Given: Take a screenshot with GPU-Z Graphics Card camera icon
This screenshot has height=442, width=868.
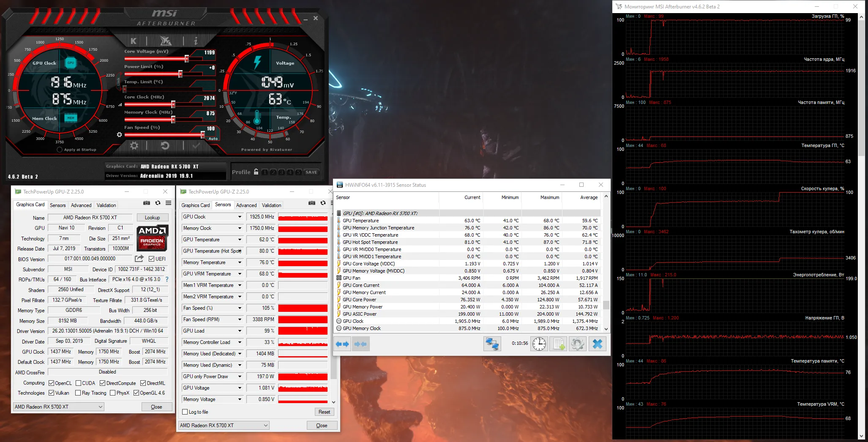Looking at the screenshot, I should click(x=147, y=203).
